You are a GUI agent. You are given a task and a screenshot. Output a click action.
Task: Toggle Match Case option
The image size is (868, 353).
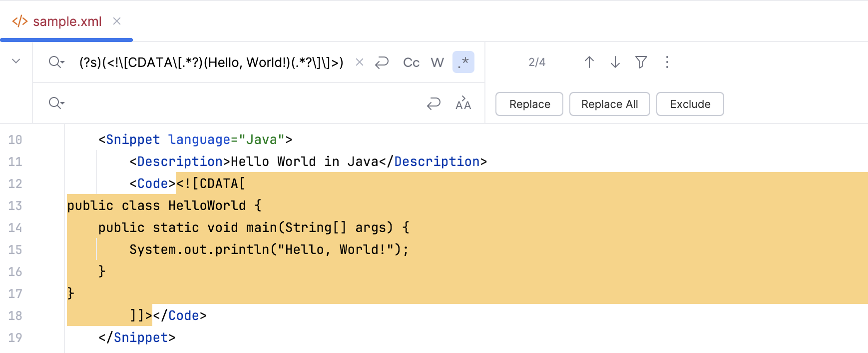(411, 62)
